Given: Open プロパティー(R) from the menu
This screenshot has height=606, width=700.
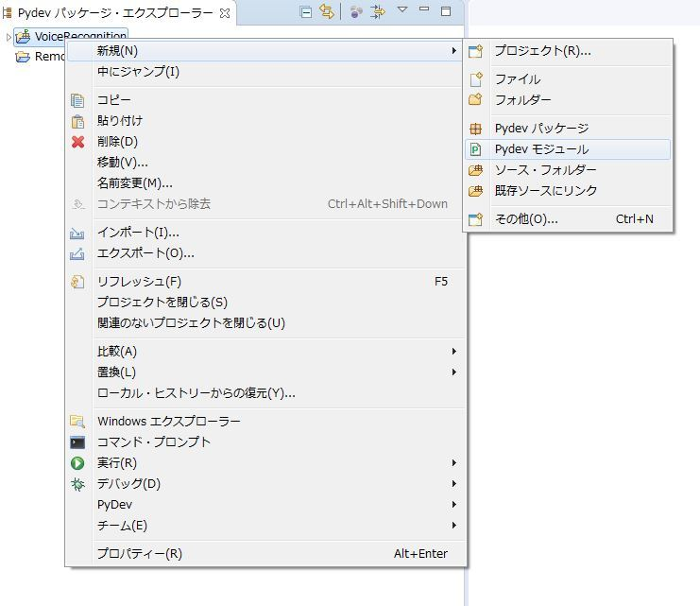Looking at the screenshot, I should [x=265, y=553].
